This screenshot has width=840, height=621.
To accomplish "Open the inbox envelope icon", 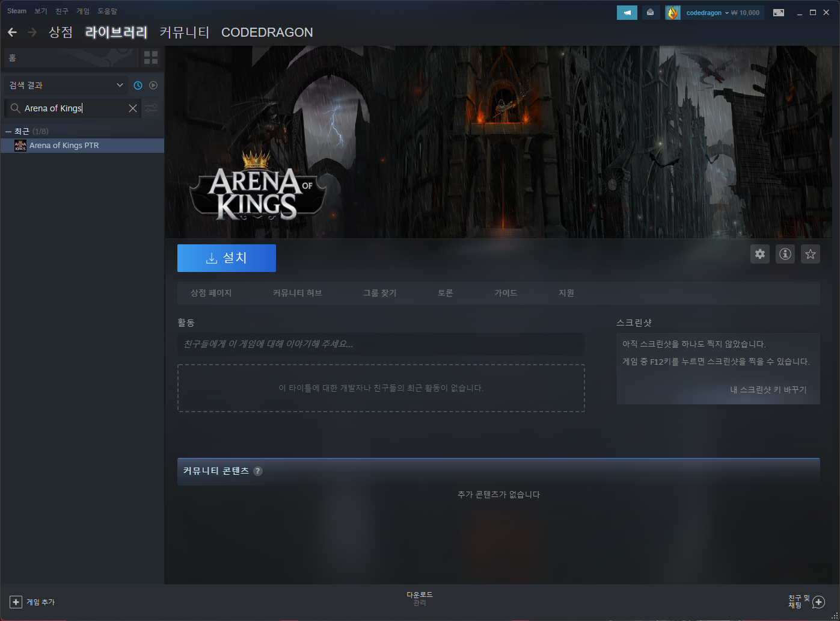I will click(650, 13).
